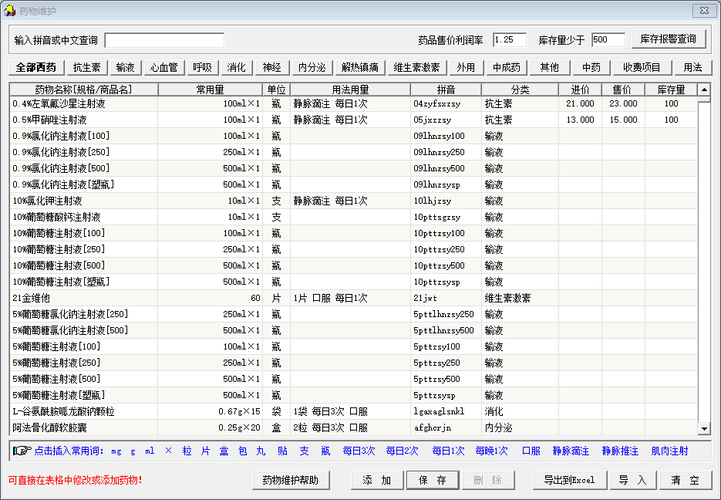Switch to the 输液 category tab
Image resolution: width=721 pixels, height=500 pixels.
point(126,68)
